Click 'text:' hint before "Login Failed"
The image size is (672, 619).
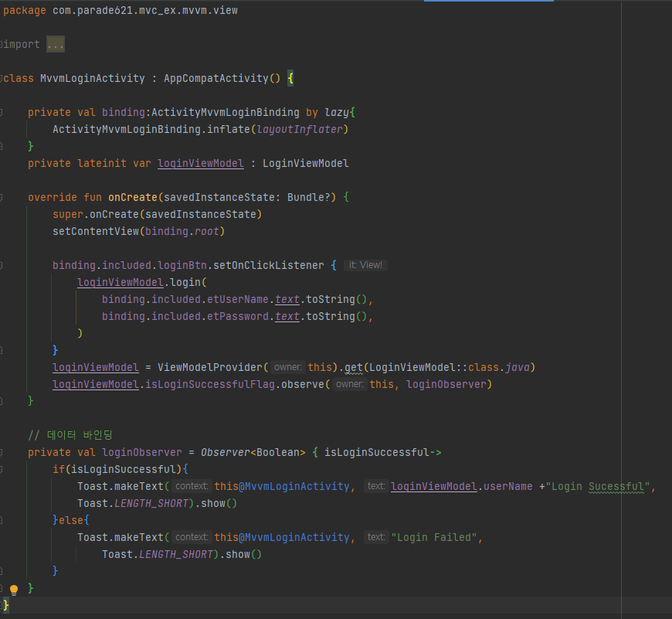click(x=376, y=537)
